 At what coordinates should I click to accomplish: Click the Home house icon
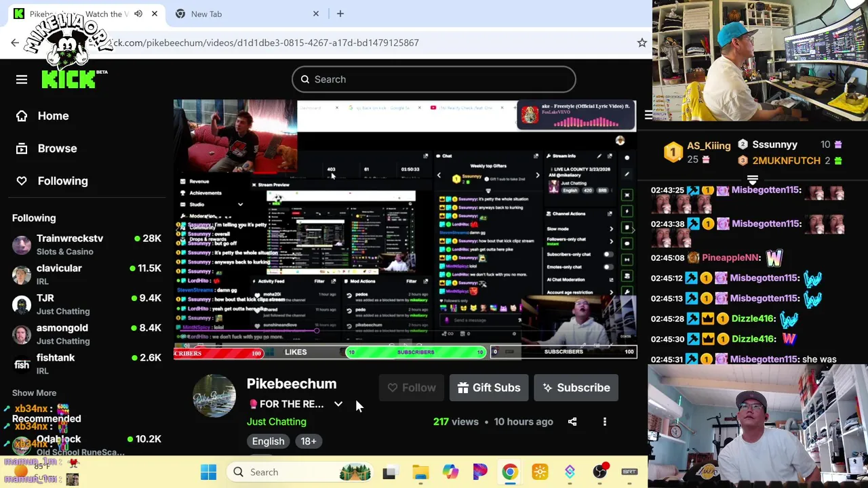pyautogui.click(x=22, y=116)
